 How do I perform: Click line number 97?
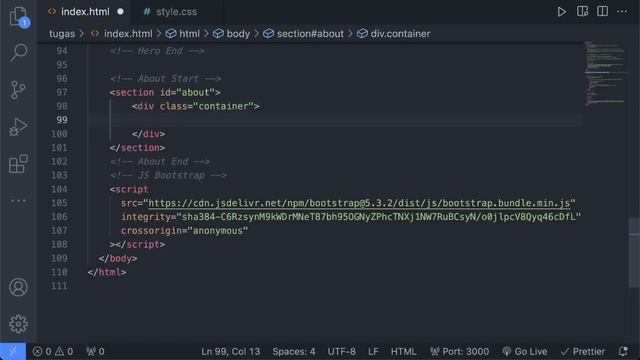click(62, 93)
